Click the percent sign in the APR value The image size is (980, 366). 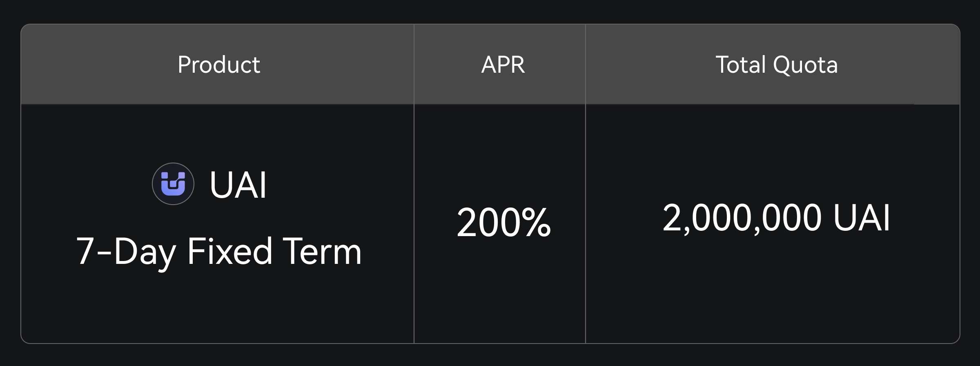536,223
